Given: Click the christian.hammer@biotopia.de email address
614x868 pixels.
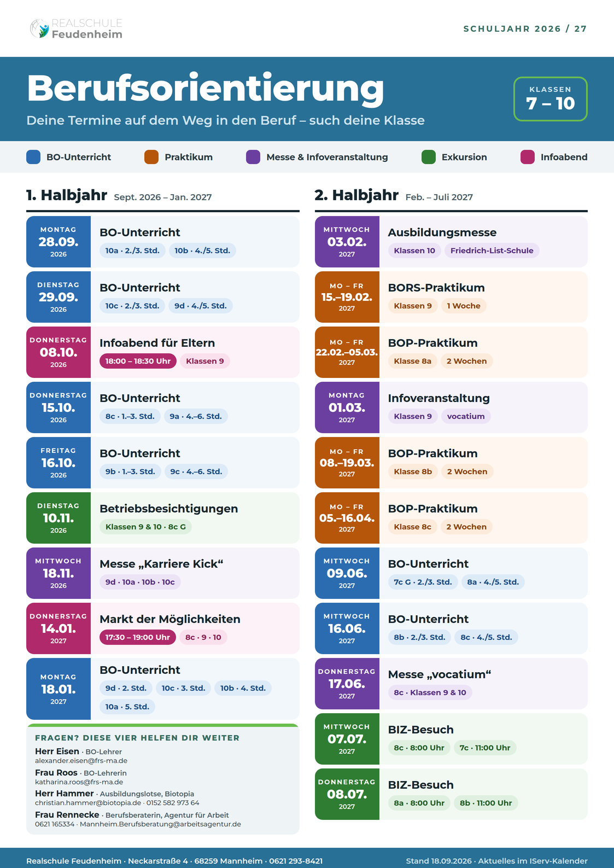Looking at the screenshot, I should pos(88,803).
